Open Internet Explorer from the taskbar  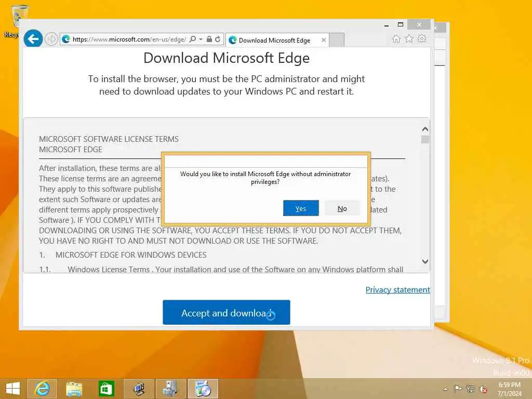tap(42, 389)
